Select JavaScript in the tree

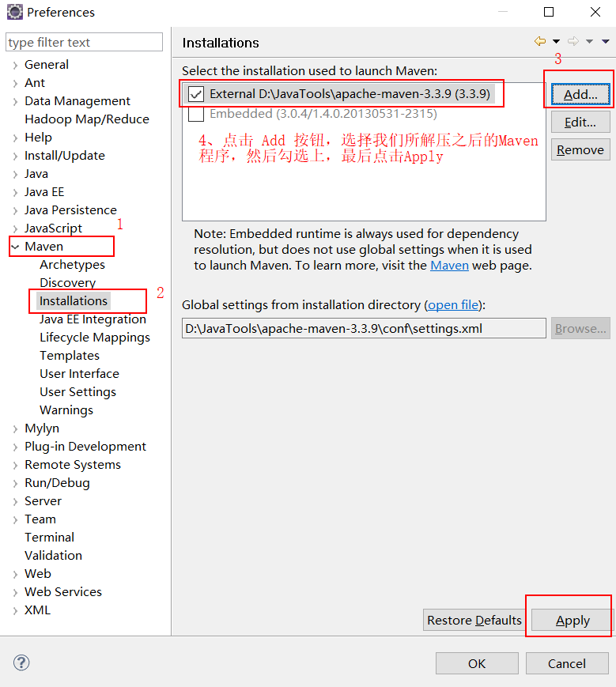(x=53, y=228)
